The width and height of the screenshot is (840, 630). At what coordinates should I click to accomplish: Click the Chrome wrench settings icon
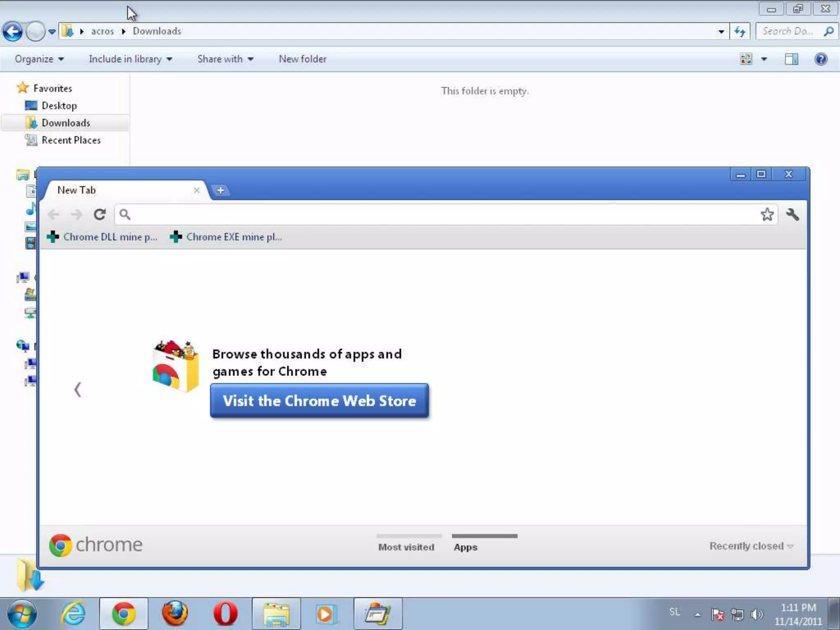(792, 214)
